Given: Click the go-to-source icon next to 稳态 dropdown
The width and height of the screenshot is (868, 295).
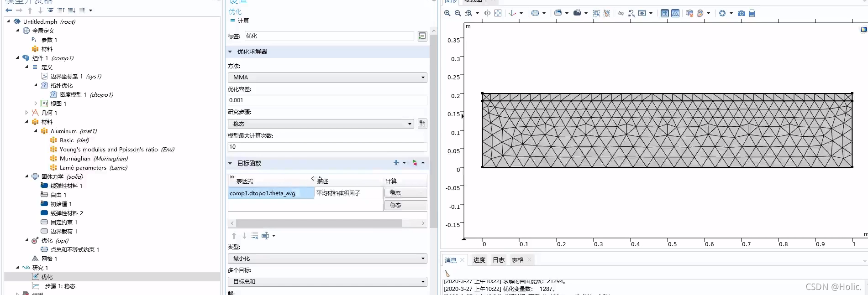Looking at the screenshot, I should [x=422, y=124].
